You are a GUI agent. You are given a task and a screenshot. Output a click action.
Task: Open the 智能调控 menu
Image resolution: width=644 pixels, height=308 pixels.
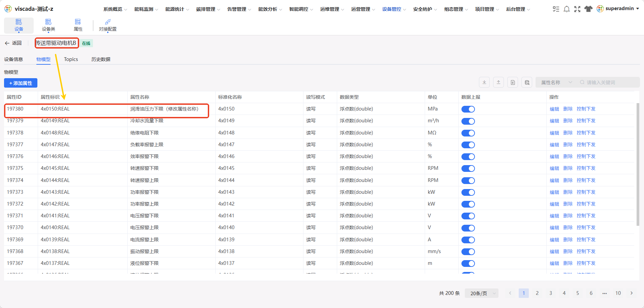(301, 9)
